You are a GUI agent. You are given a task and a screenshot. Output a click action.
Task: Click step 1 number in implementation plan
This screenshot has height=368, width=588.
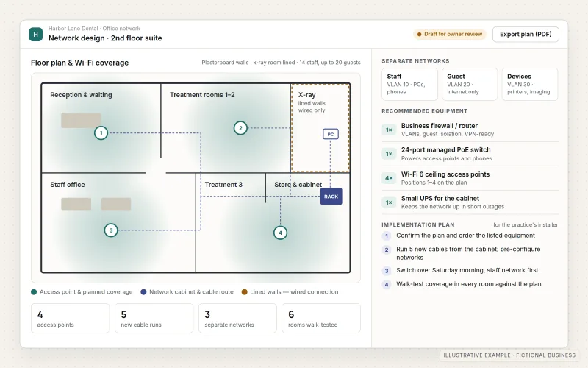click(x=387, y=236)
